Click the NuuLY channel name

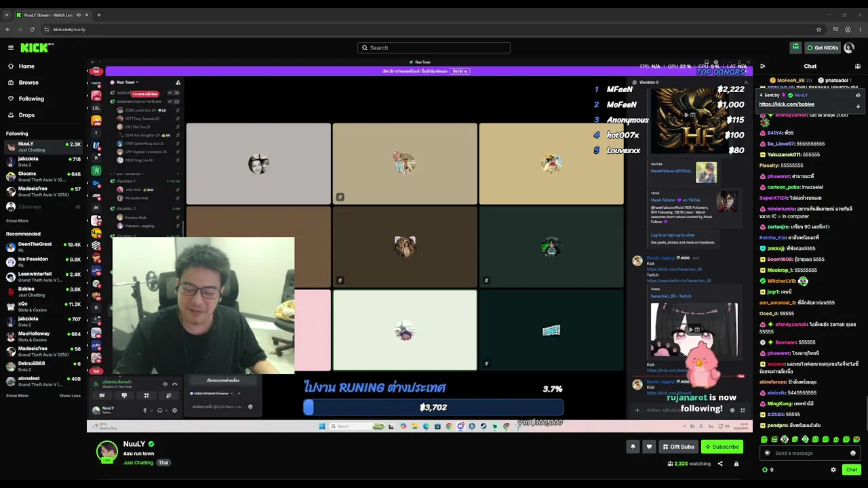click(x=134, y=444)
